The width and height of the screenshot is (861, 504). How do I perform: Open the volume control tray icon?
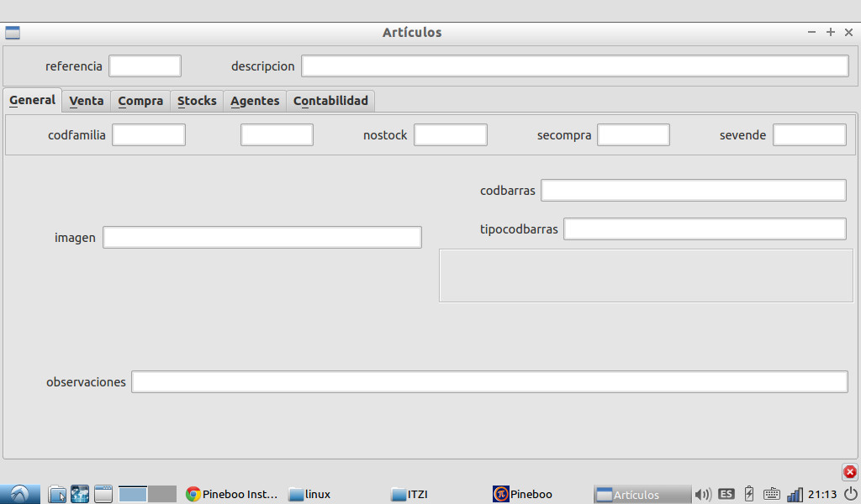click(x=702, y=494)
